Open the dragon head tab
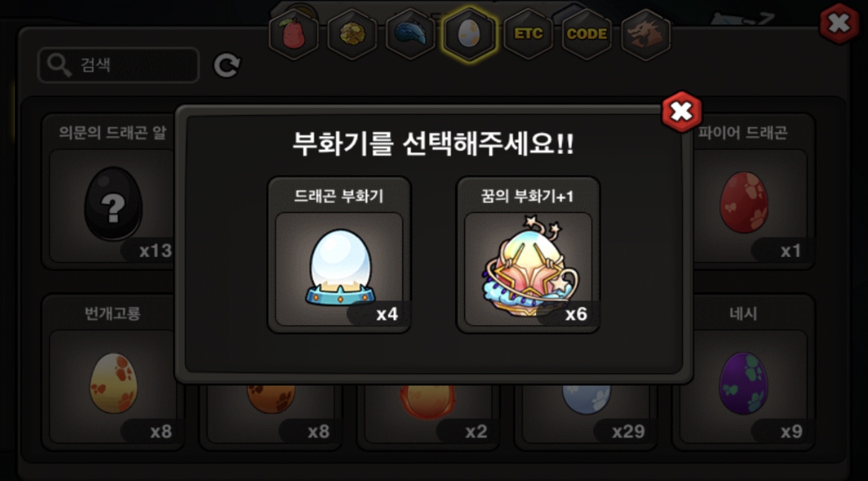 (646, 34)
